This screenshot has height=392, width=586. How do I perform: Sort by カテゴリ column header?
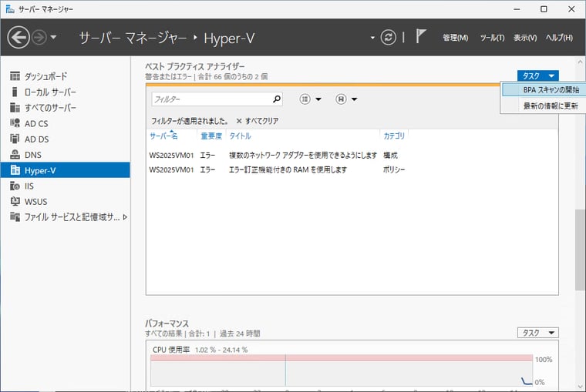[x=394, y=136]
